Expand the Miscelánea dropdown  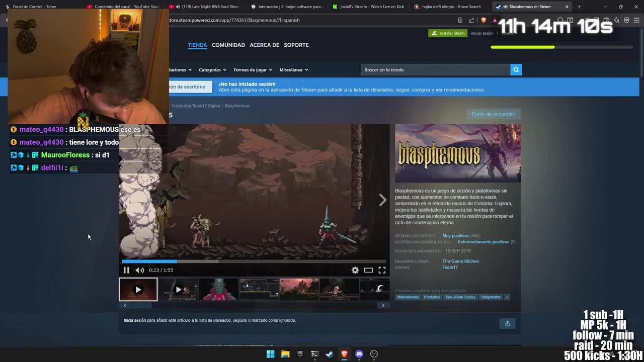click(294, 70)
